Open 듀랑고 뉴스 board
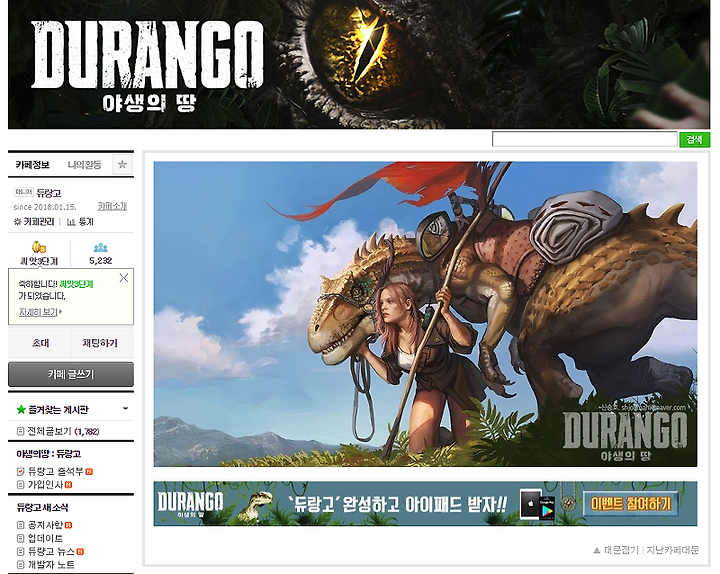Viewport: 720px width, 574px height. pyautogui.click(x=51, y=551)
